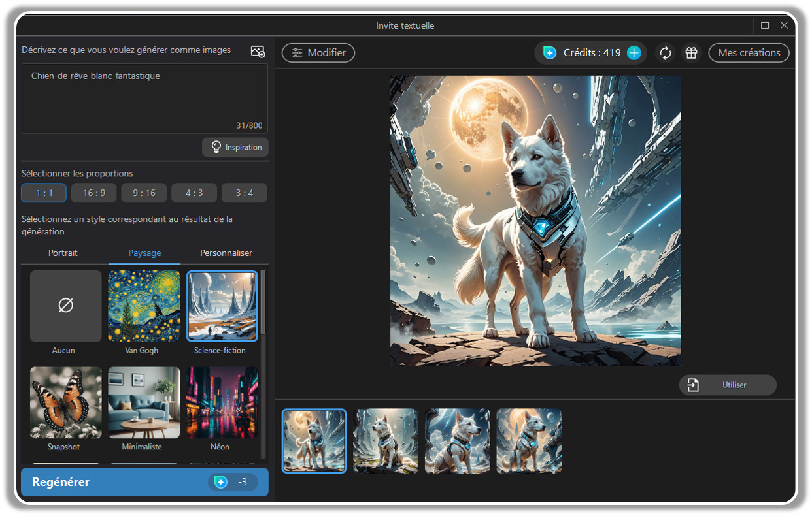
Task: Choose the Snapshot butterfly style thumbnail
Action: pos(65,402)
